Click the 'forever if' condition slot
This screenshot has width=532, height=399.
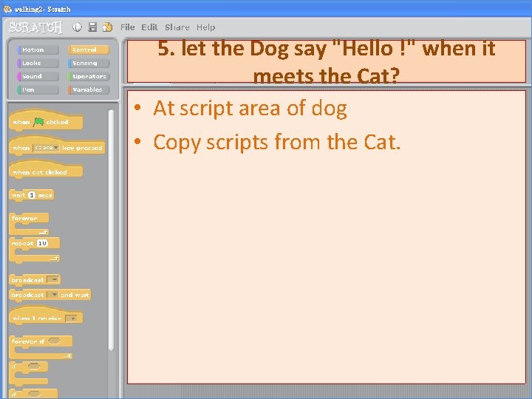(54, 341)
